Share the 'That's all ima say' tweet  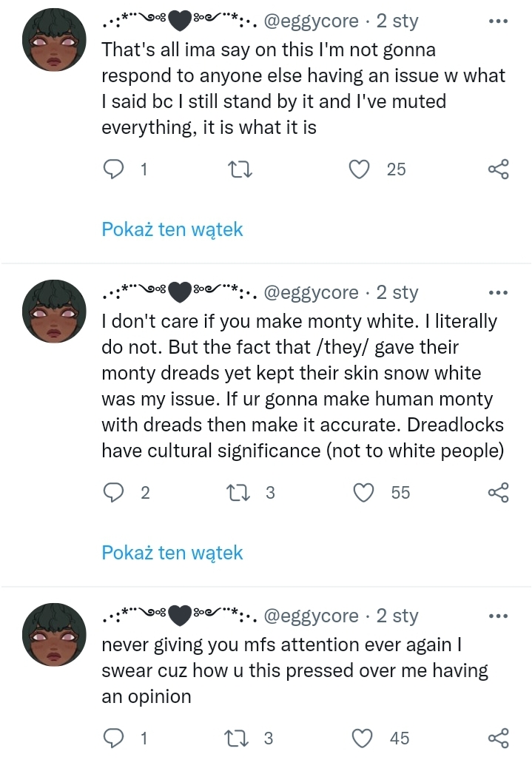tap(499, 169)
